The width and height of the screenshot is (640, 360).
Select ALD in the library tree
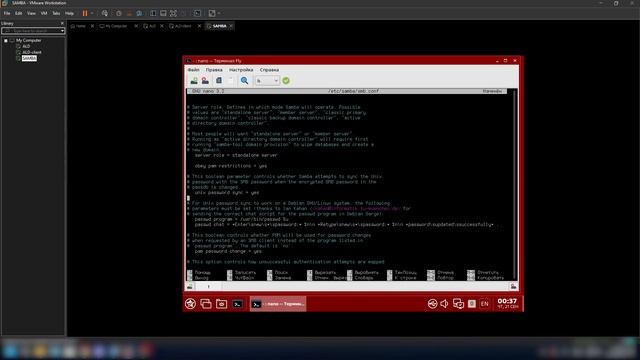pos(26,46)
